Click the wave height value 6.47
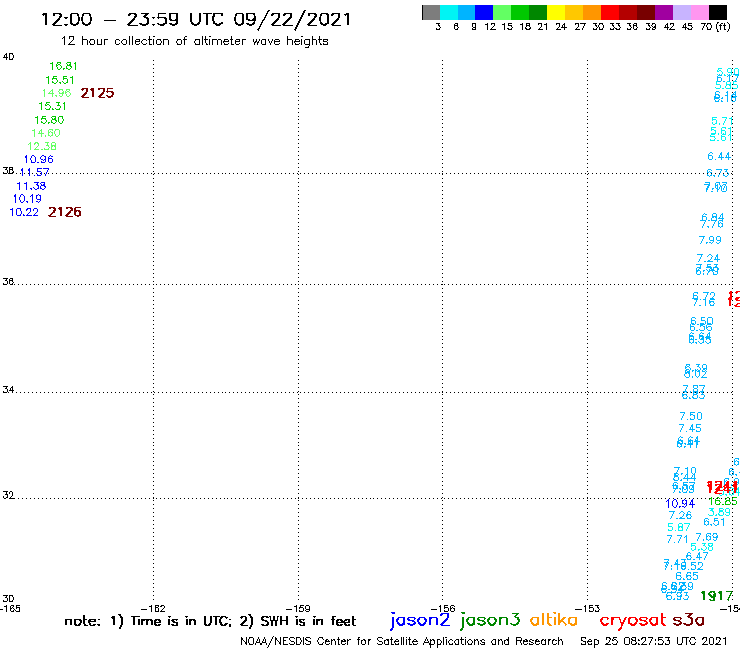The height and width of the screenshot is (650, 740). (x=697, y=556)
